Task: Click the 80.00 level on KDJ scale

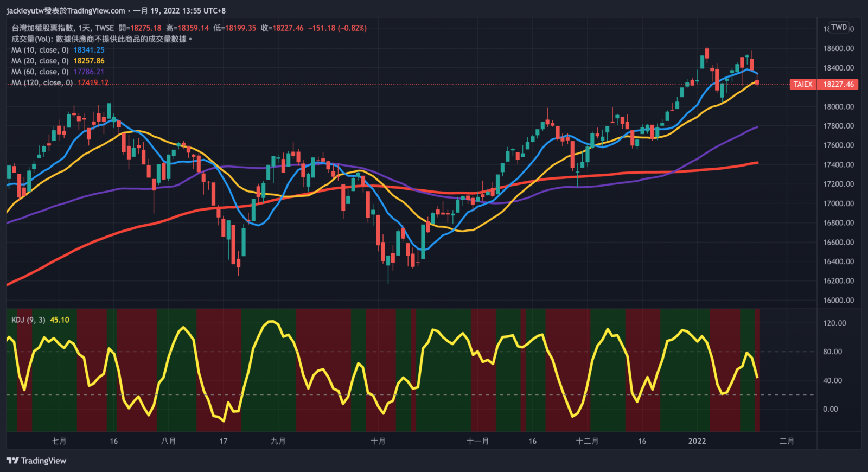Action: pyautogui.click(x=832, y=352)
